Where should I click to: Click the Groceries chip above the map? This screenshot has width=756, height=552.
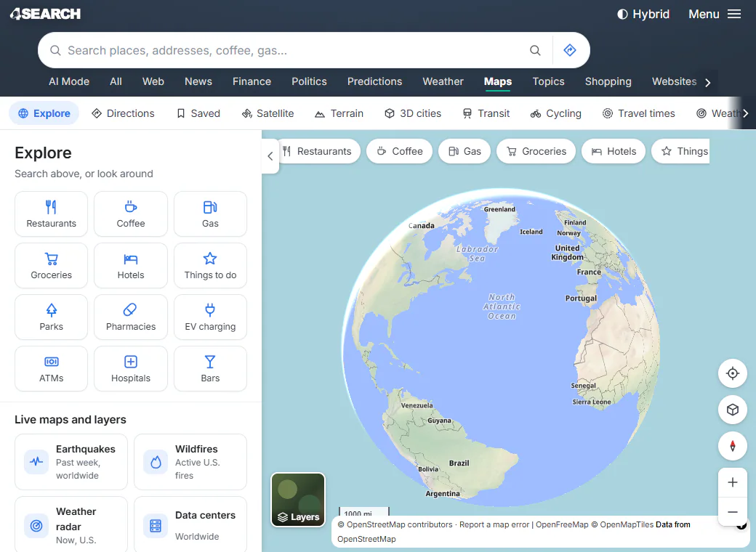pyautogui.click(x=536, y=151)
